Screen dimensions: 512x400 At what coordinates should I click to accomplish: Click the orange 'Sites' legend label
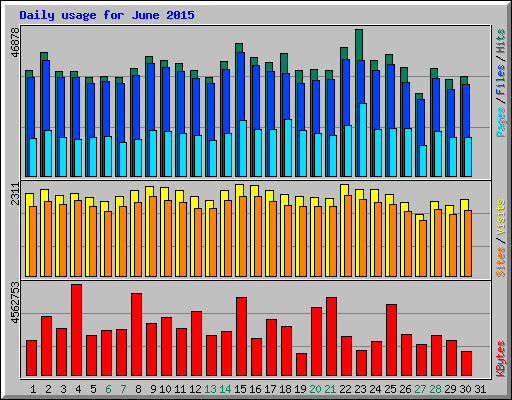tap(501, 262)
